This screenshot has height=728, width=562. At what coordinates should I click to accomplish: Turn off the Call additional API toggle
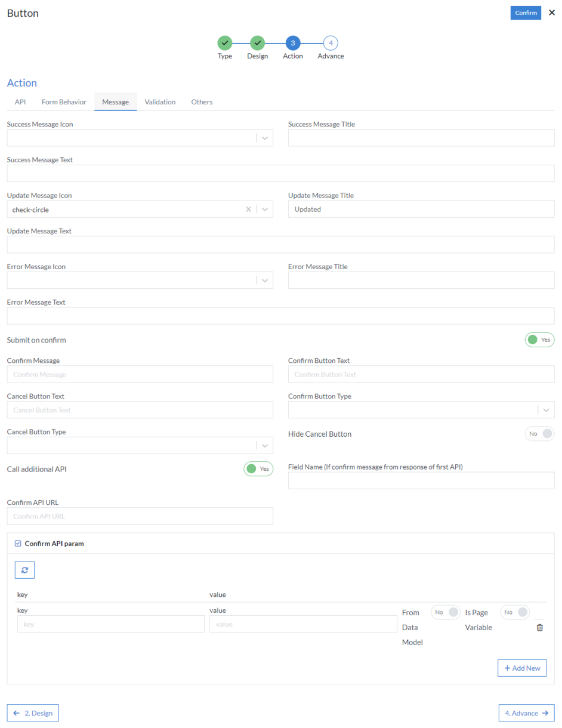point(258,468)
